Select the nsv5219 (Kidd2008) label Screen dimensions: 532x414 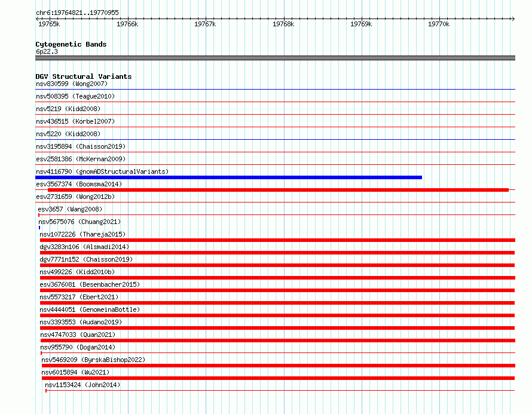point(68,109)
